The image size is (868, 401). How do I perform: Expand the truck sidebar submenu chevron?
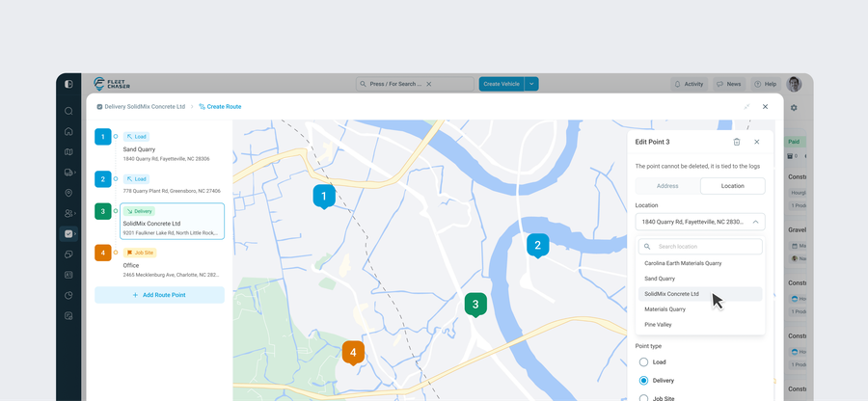75,173
